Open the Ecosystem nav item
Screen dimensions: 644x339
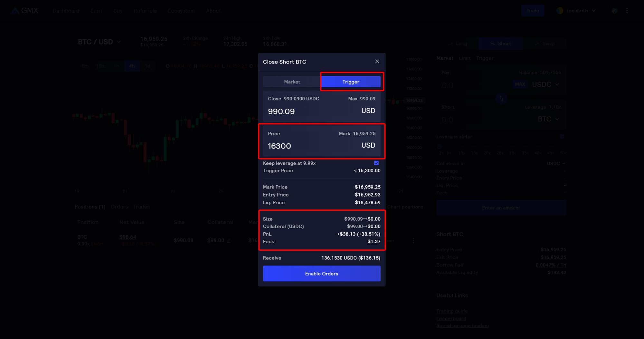point(181,11)
